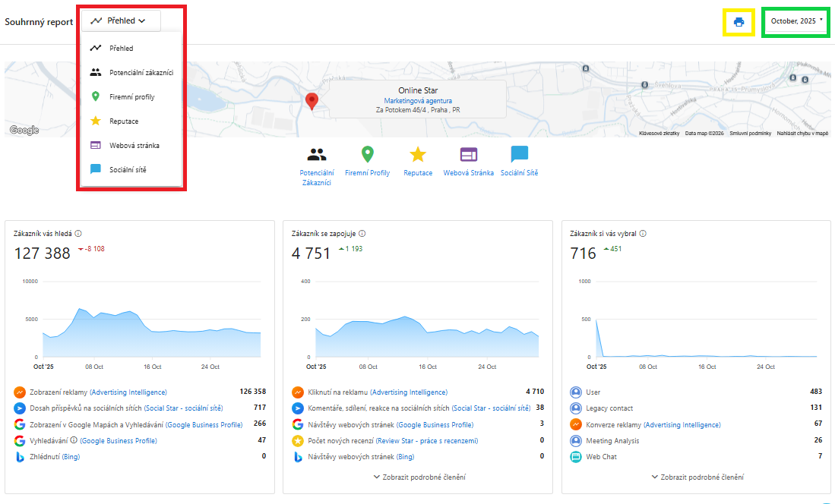This screenshot has height=504, width=835.
Task: Click orange icon beside Kliknutí na reklamu
Action: pyautogui.click(x=298, y=392)
